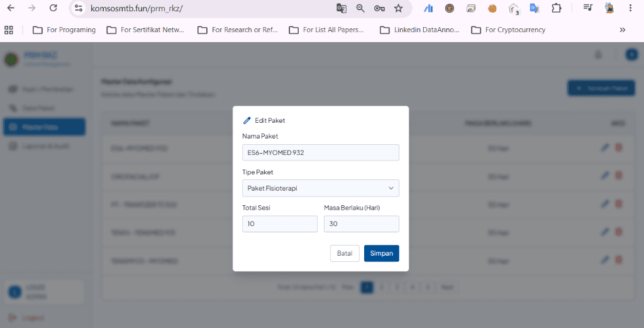Reload the page with browser refresh icon
This screenshot has height=328, width=644.
(x=53, y=8)
